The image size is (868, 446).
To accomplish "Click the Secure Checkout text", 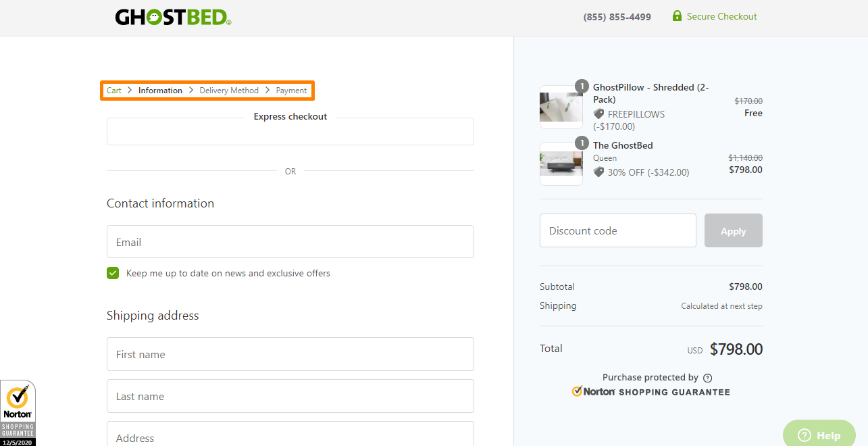I will coord(722,16).
